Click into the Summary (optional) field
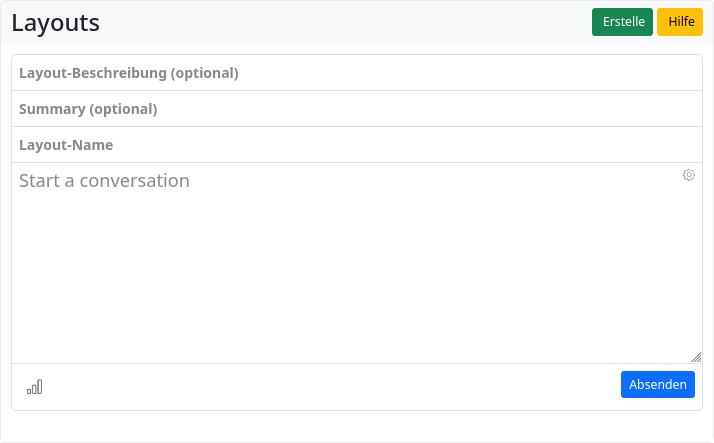The height and width of the screenshot is (443, 714). coord(357,109)
